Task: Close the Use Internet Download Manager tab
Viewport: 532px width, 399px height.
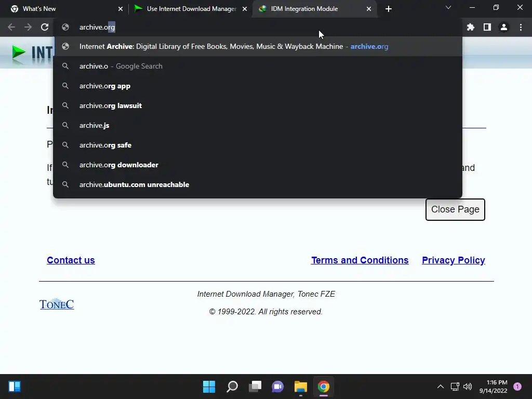Action: 245,9
